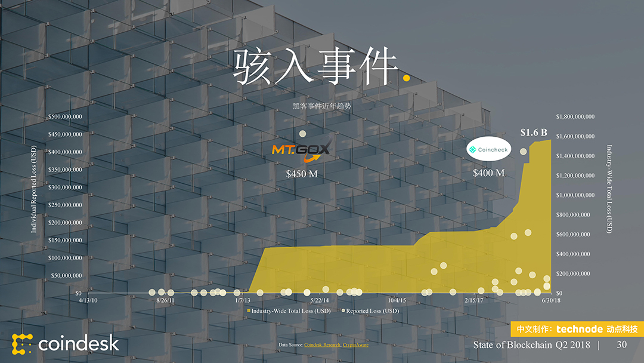Screen dimensions: 644x363
Task: Click the technode yellow banner
Action: [577, 329]
